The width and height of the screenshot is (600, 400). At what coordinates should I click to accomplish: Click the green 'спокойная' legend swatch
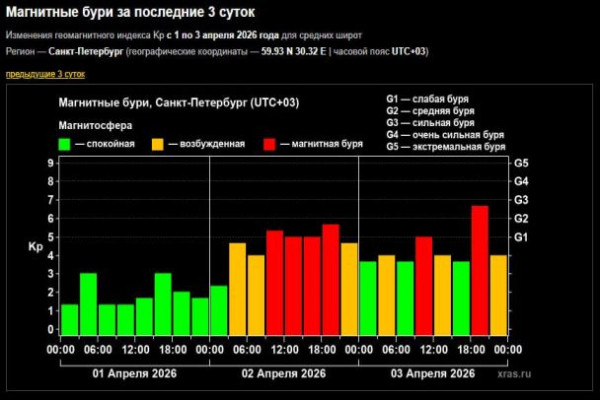(64, 144)
